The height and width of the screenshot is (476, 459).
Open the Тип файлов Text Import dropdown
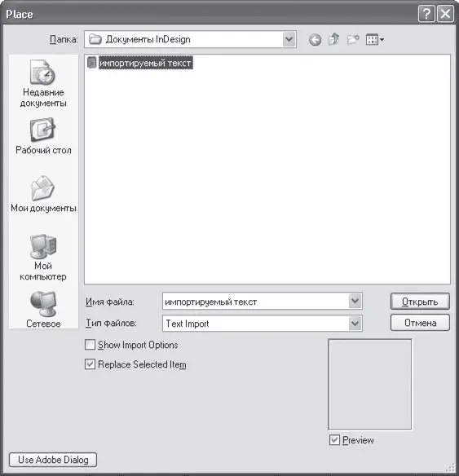[x=263, y=324]
